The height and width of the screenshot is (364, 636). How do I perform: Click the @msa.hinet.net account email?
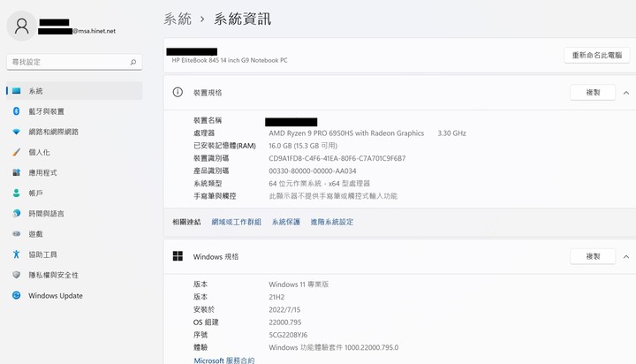tap(95, 31)
